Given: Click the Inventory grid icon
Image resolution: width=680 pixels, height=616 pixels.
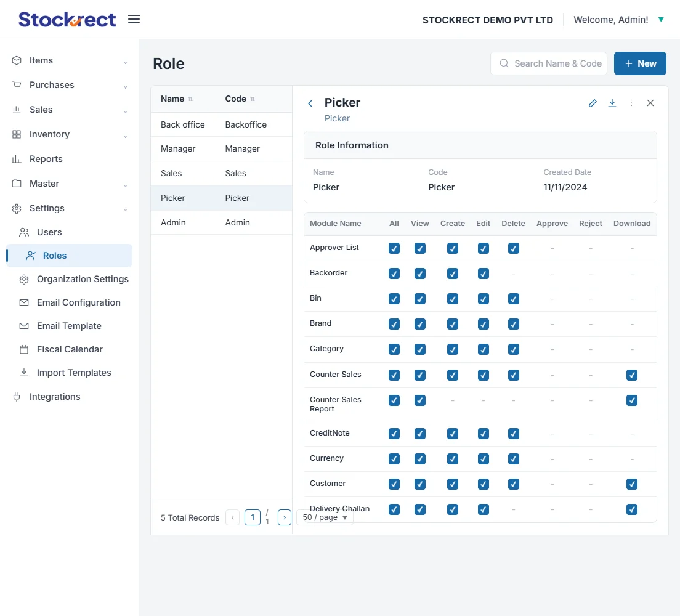Looking at the screenshot, I should click(x=17, y=134).
